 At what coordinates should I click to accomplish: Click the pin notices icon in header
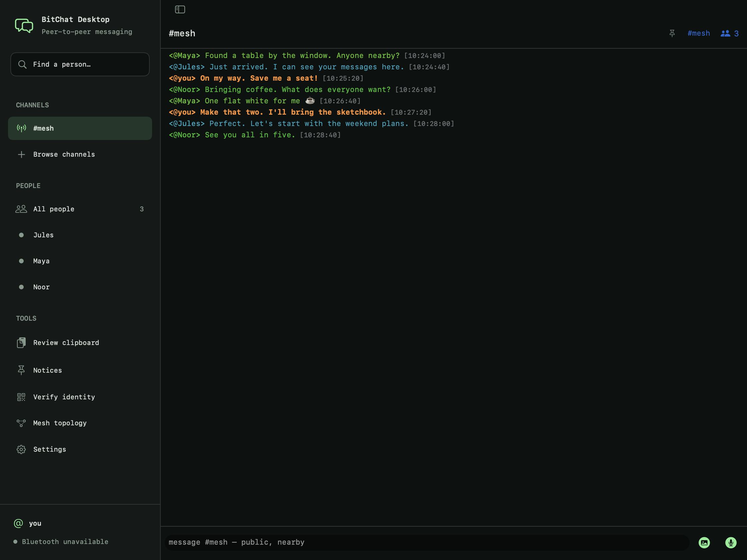pyautogui.click(x=672, y=33)
